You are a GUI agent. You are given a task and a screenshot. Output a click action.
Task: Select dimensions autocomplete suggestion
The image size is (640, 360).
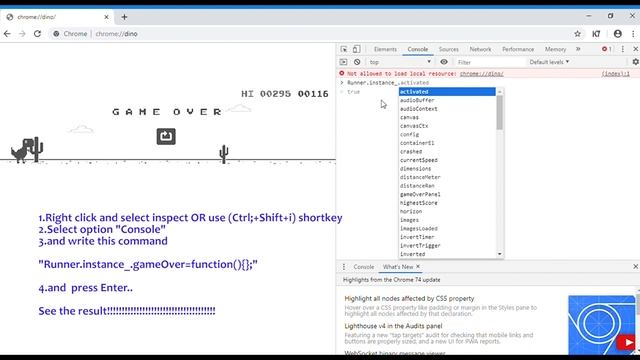[x=447, y=169]
